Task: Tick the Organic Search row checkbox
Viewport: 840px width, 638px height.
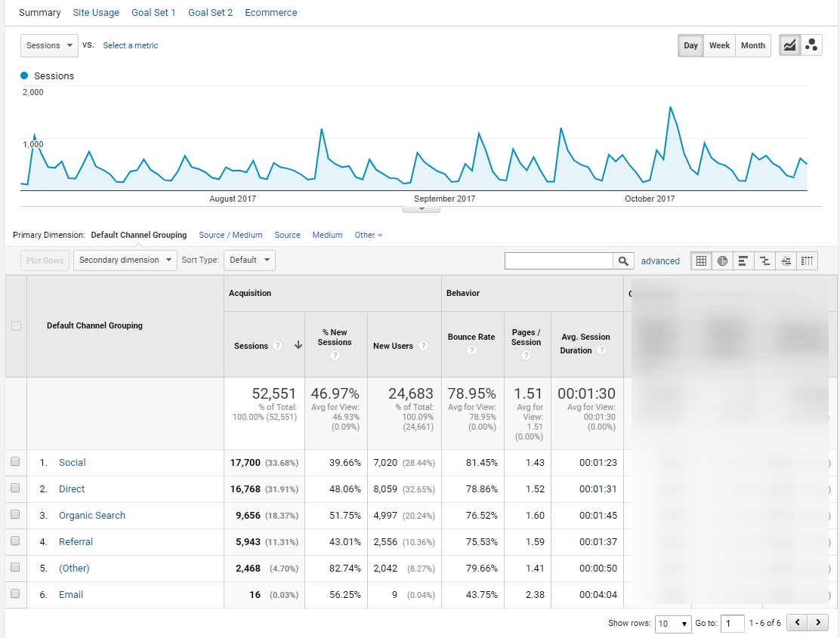Action: click(16, 515)
